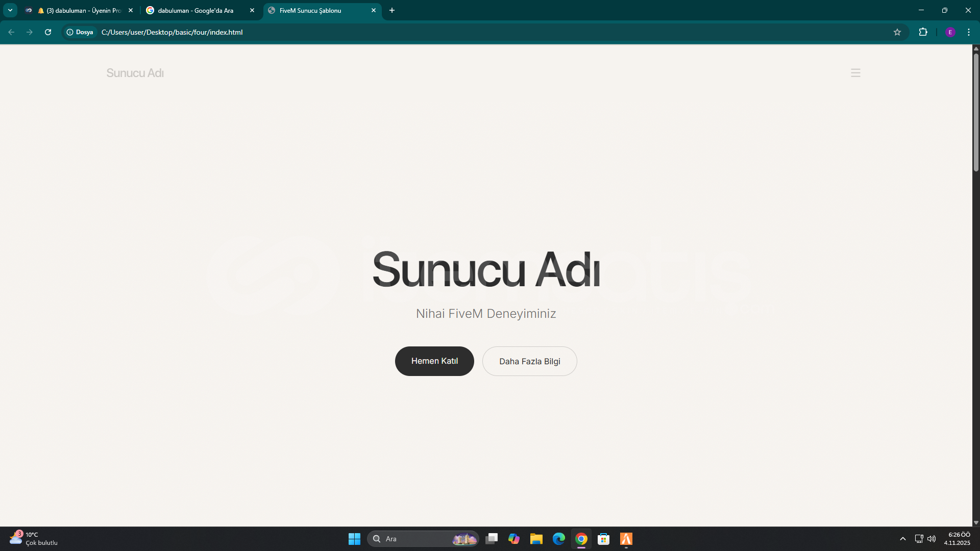The image size is (980, 551).
Task: Open the Chrome profile avatar
Action: coord(950,32)
